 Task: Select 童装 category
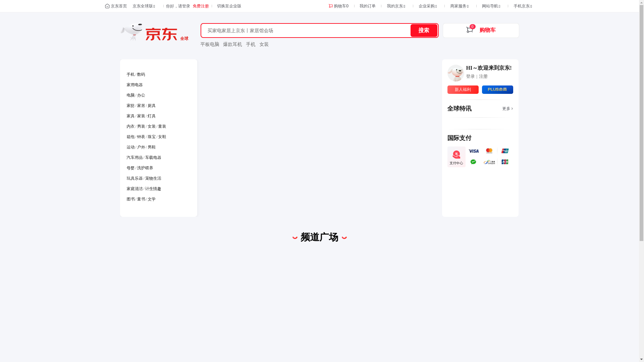162,126
